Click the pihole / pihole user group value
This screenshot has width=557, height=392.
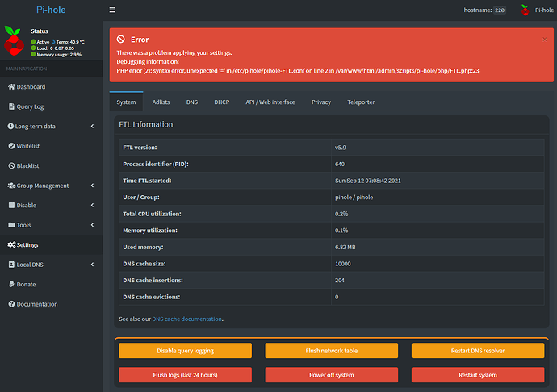point(354,197)
